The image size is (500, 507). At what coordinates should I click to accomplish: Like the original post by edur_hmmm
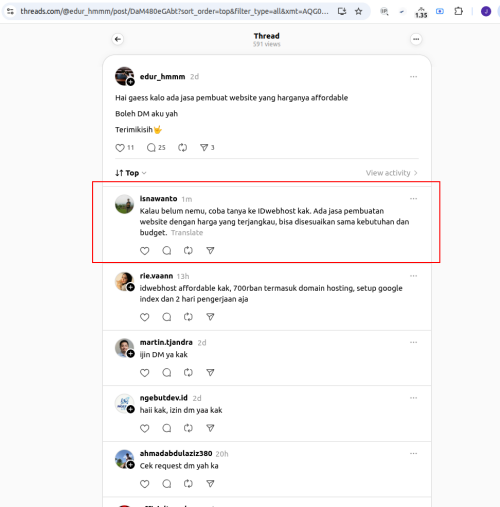pos(120,148)
